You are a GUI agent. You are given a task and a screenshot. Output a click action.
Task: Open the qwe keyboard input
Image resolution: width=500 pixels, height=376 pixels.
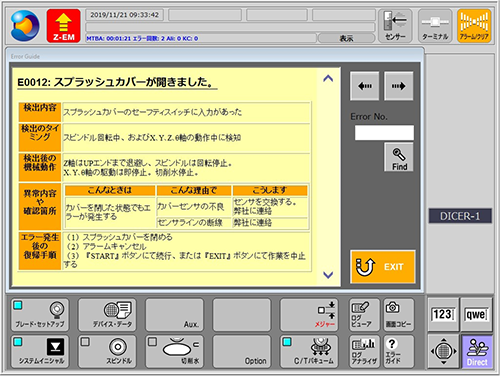point(476,314)
